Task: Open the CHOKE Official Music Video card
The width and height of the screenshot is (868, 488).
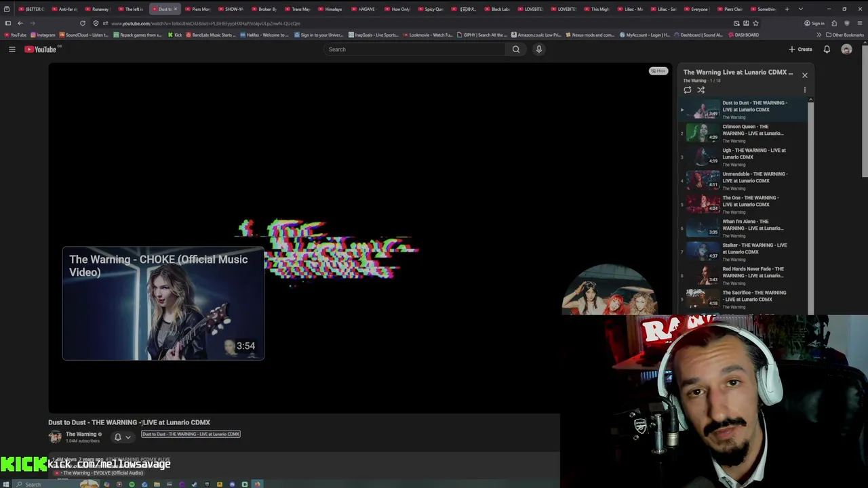Action: tap(163, 303)
